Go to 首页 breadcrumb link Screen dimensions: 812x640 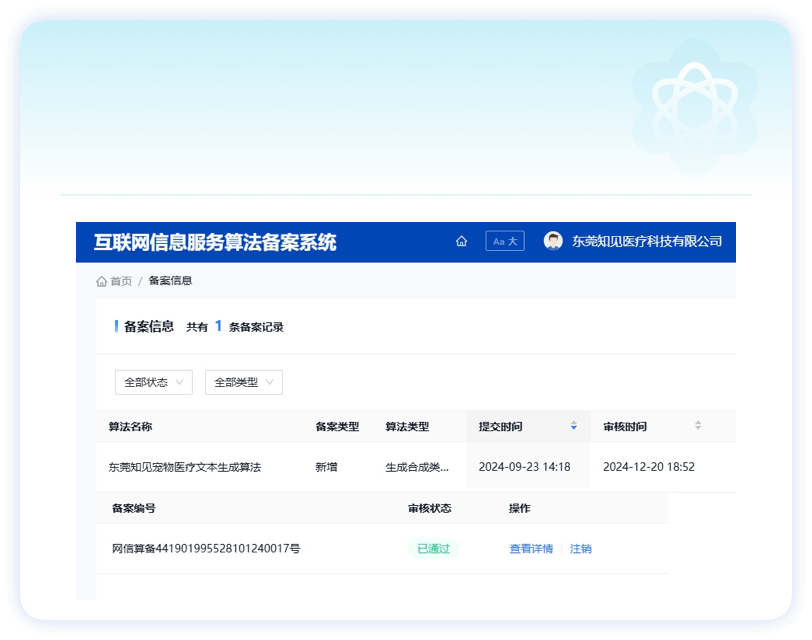pyautogui.click(x=121, y=281)
